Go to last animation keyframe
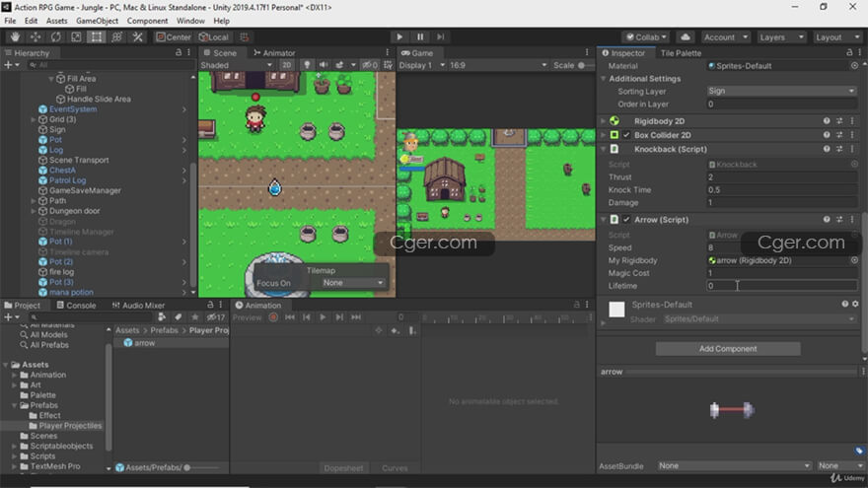 click(x=356, y=317)
